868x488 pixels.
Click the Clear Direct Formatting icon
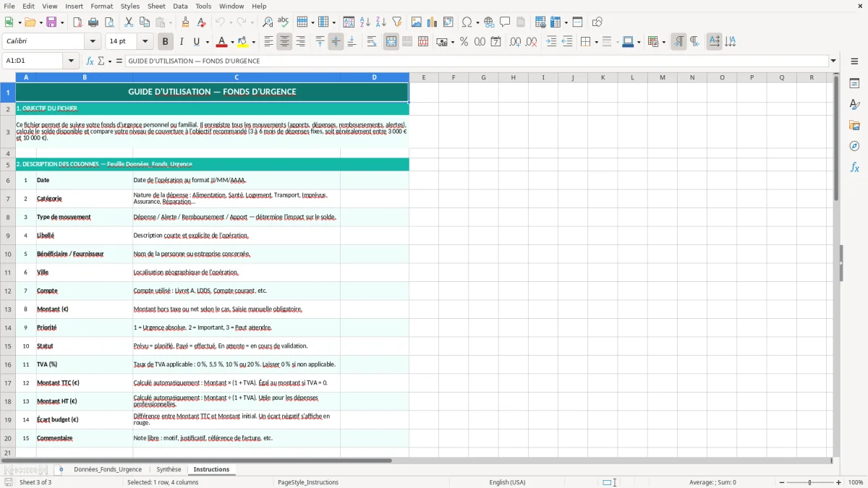202,22
